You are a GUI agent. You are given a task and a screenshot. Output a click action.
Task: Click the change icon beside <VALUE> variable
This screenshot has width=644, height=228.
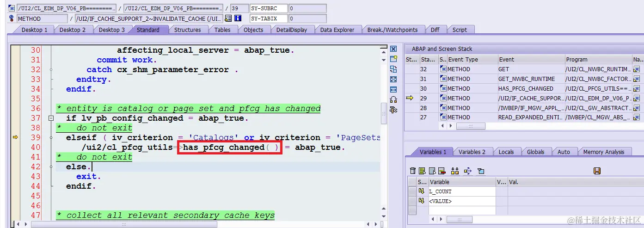(421, 201)
